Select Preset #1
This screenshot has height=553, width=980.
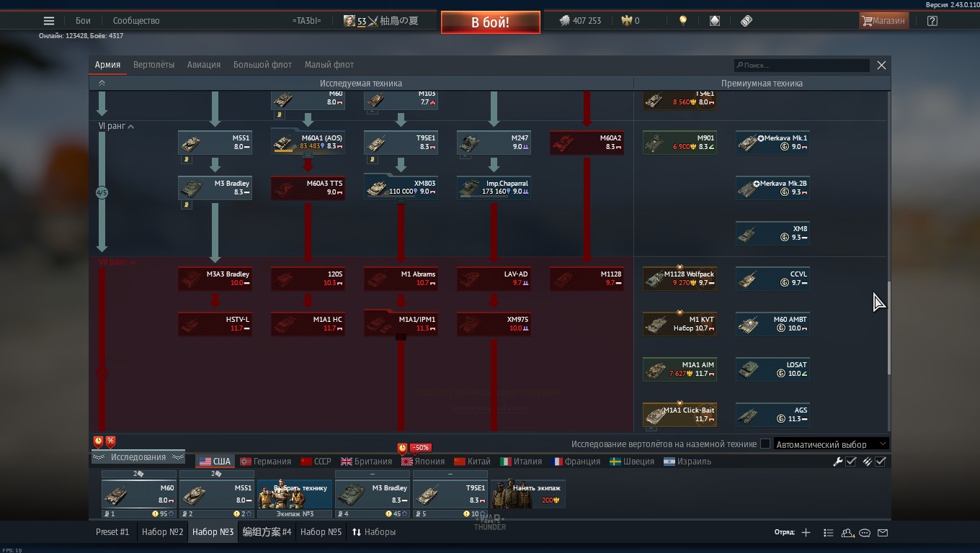(112, 532)
